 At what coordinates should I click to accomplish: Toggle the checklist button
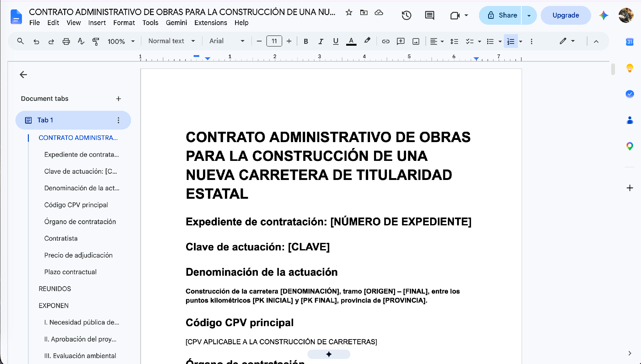469,41
